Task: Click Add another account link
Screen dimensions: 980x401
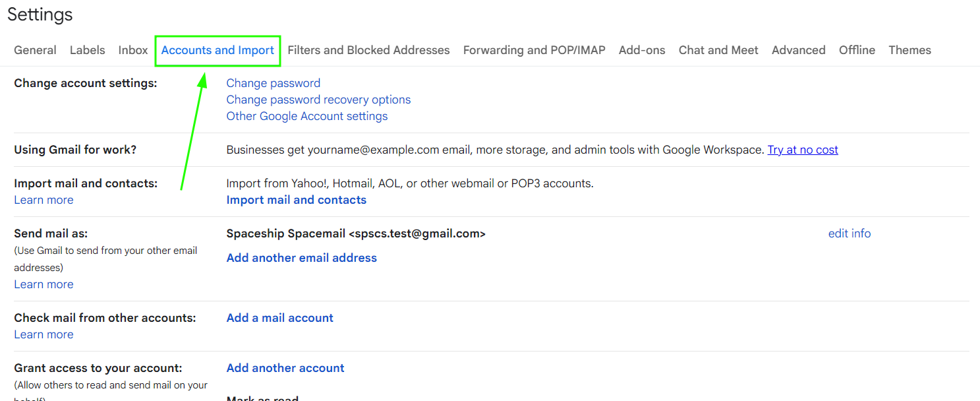Action: point(285,368)
